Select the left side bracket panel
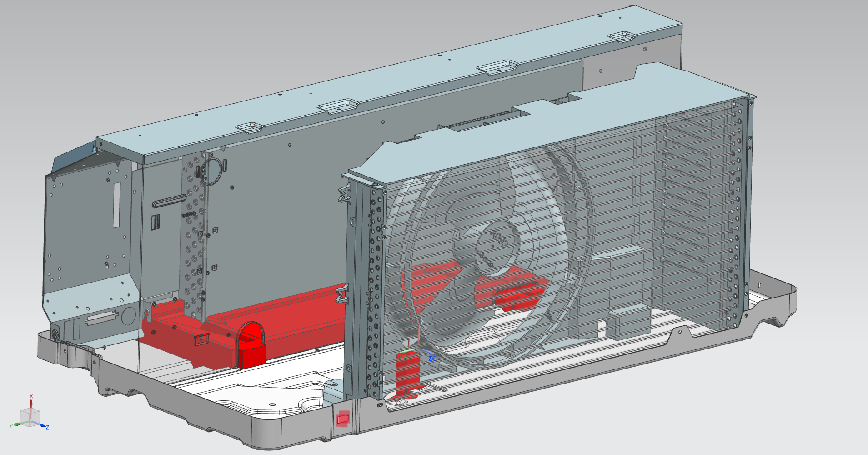Viewport: 868px width, 455px height. pyautogui.click(x=91, y=246)
